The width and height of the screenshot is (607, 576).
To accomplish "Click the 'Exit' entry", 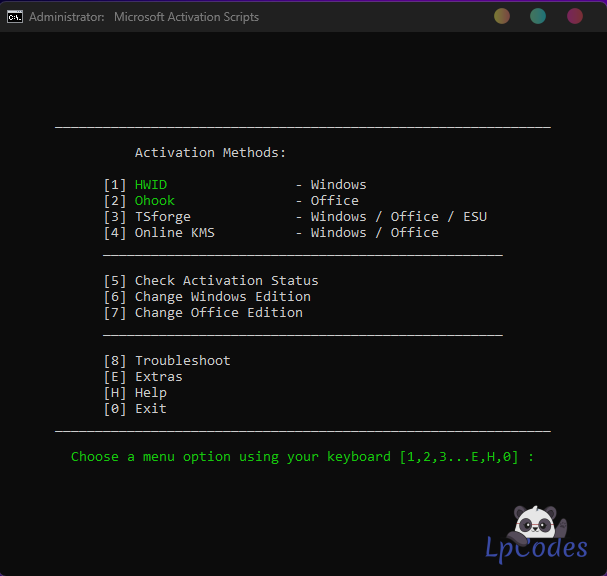I will [151, 409].
